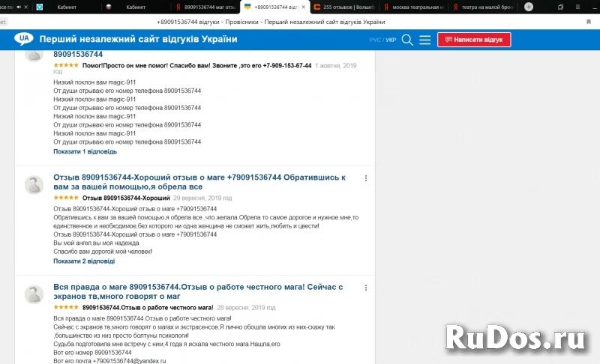Switch site language to УКР
600x364 pixels.
(x=391, y=40)
